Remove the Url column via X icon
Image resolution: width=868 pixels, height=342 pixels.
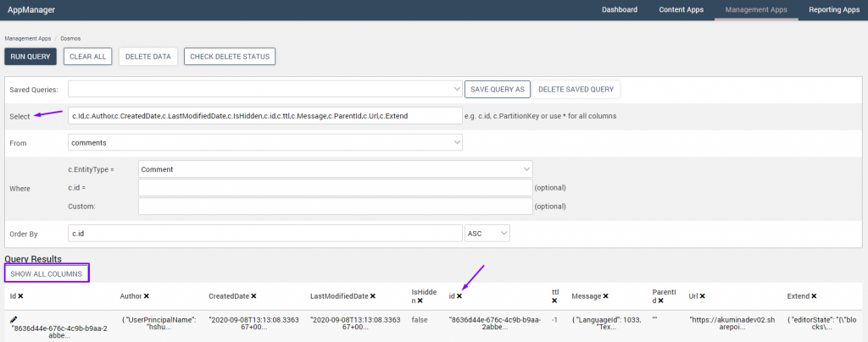703,295
